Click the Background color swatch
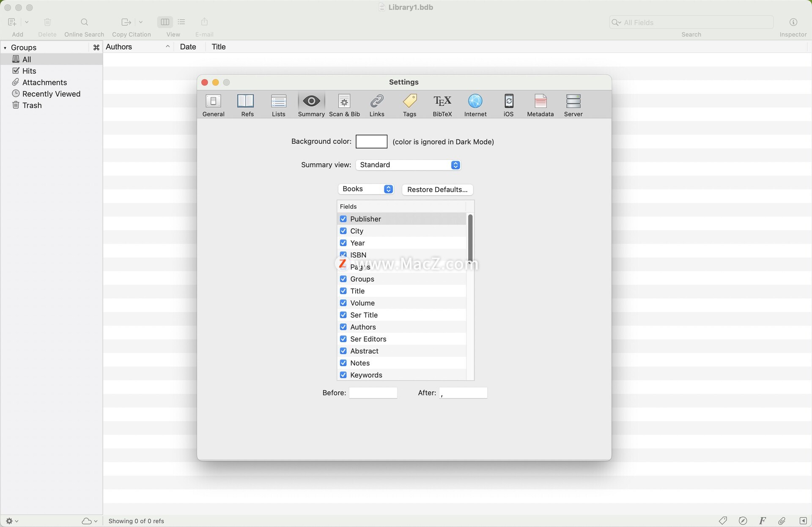Screen dimensions: 812x527 pos(371,142)
